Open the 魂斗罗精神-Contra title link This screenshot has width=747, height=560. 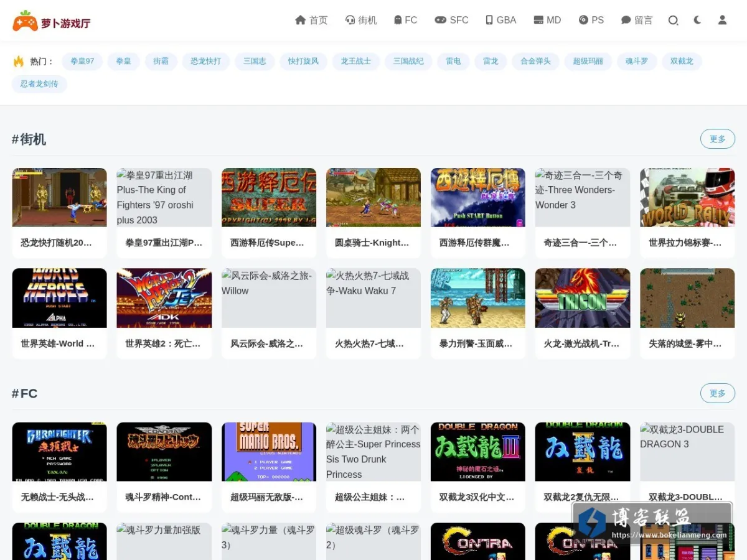164,497
